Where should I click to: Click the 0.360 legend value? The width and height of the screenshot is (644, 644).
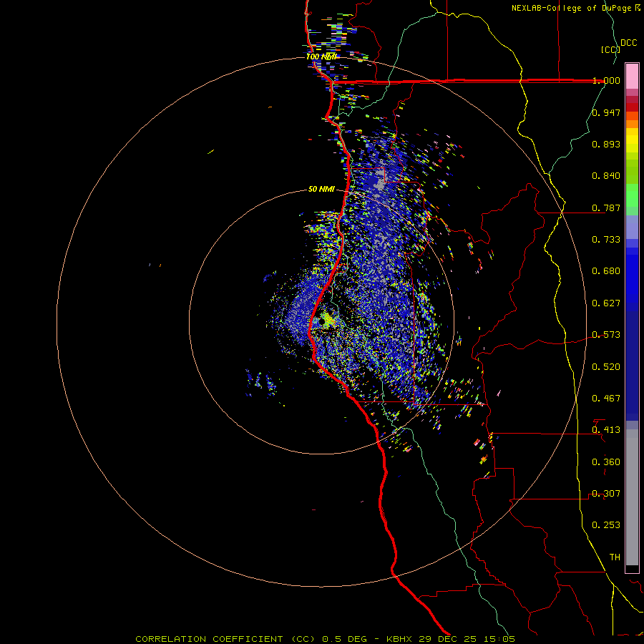coord(606,462)
